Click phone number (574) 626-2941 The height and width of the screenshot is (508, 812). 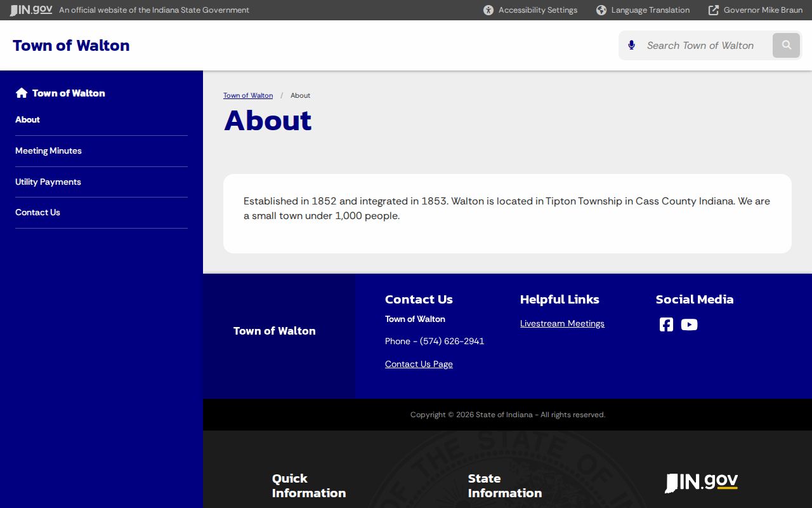click(x=452, y=341)
